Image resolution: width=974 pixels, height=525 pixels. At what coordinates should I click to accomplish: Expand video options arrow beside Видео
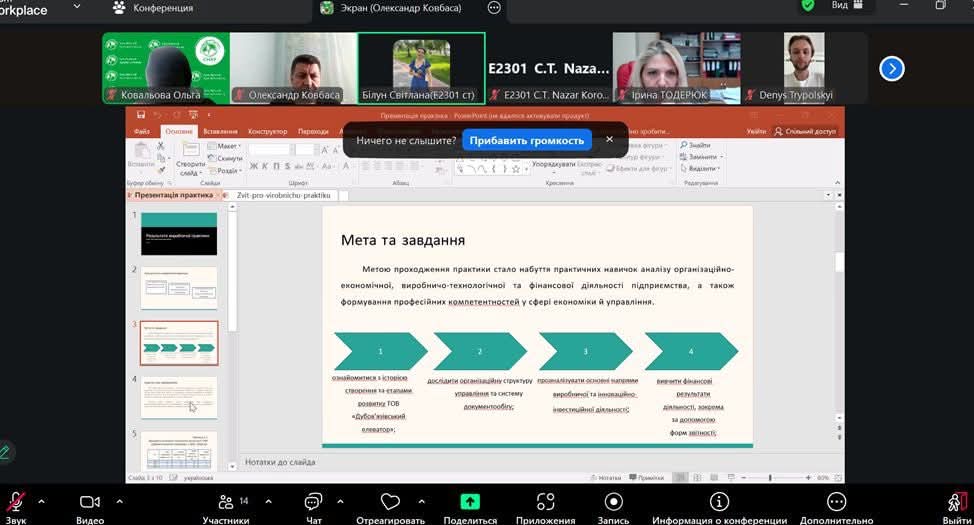click(119, 501)
